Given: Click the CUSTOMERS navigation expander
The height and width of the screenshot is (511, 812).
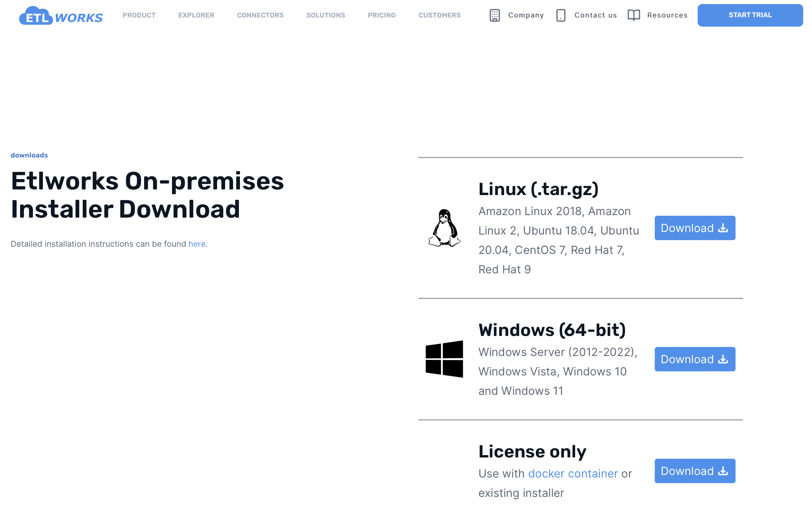Looking at the screenshot, I should 439,15.
